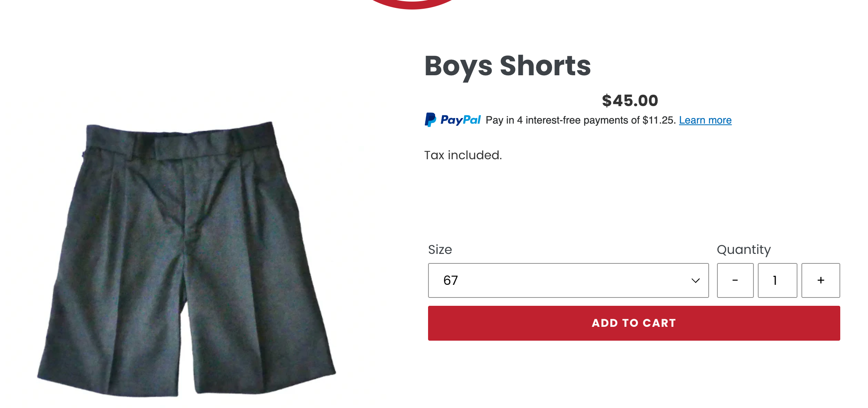Open the Size dropdown showing 67

tap(568, 280)
